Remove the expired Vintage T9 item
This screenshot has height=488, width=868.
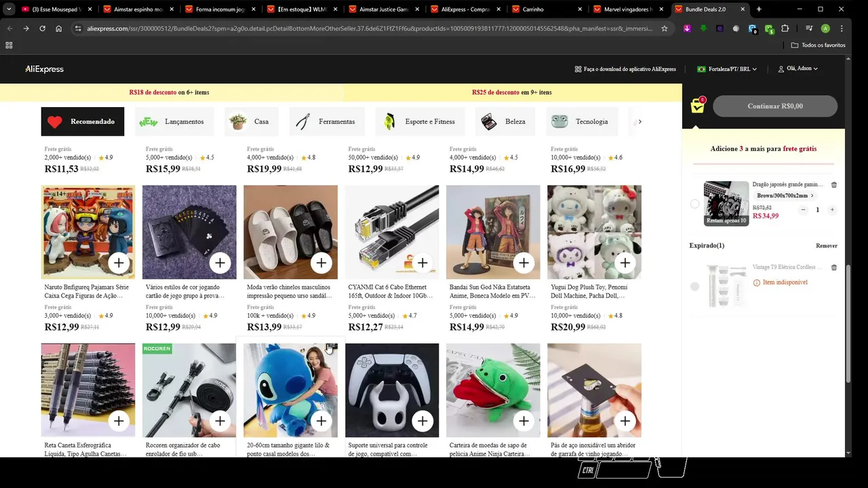tap(834, 268)
